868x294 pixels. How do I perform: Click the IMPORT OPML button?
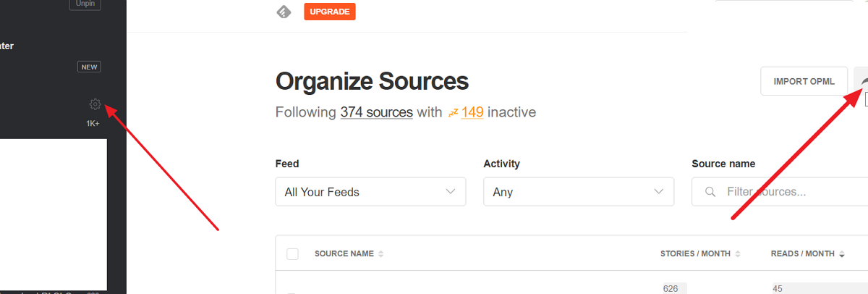[x=804, y=81]
